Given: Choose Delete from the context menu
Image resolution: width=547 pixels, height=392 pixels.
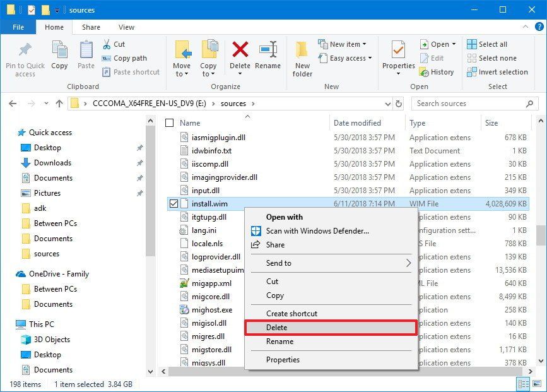Looking at the screenshot, I should (x=278, y=327).
